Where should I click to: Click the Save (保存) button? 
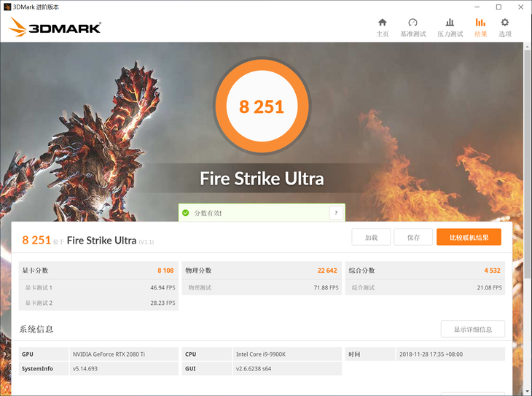[x=413, y=237]
